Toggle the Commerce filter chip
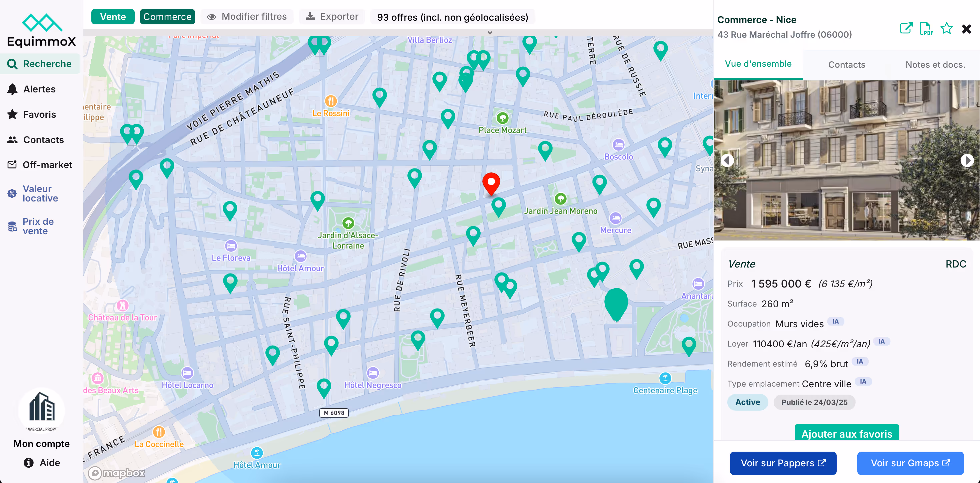This screenshot has height=483, width=980. (167, 17)
